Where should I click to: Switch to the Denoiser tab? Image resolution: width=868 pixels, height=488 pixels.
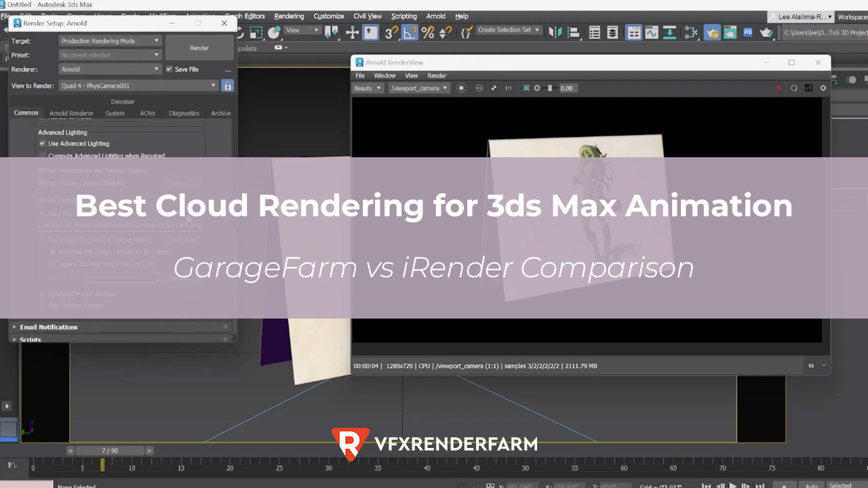click(x=123, y=102)
